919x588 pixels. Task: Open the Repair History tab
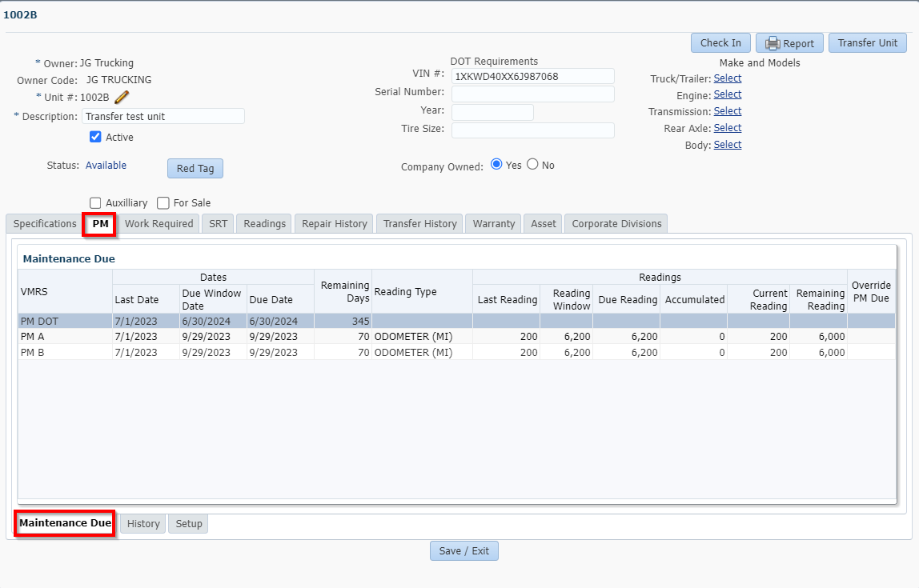[334, 224]
